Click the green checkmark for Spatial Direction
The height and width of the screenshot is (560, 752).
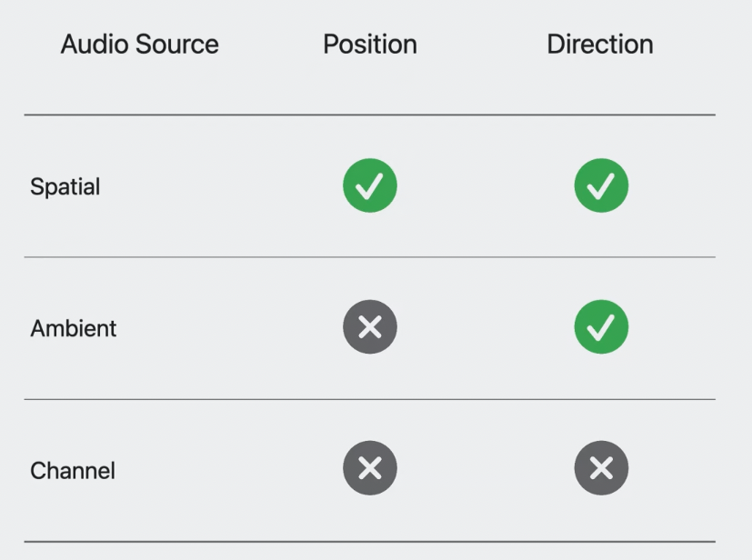[601, 185]
